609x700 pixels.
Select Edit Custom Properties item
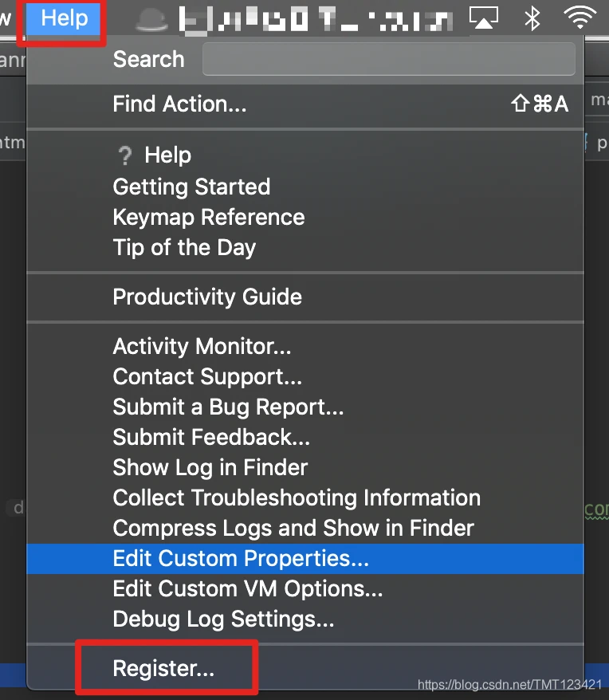pos(241,558)
